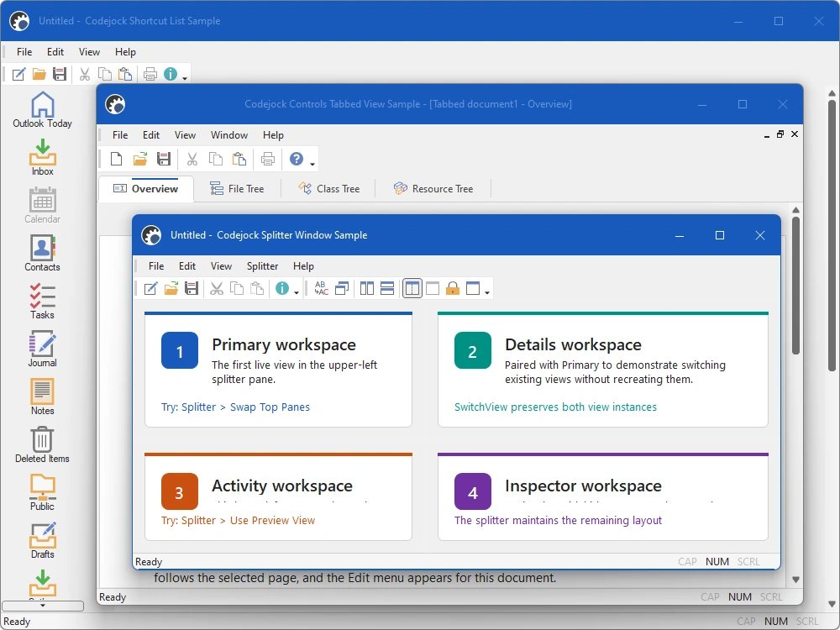Switch to the Class Tree tab
Screen dimensions: 840x630
pyautogui.click(x=329, y=188)
